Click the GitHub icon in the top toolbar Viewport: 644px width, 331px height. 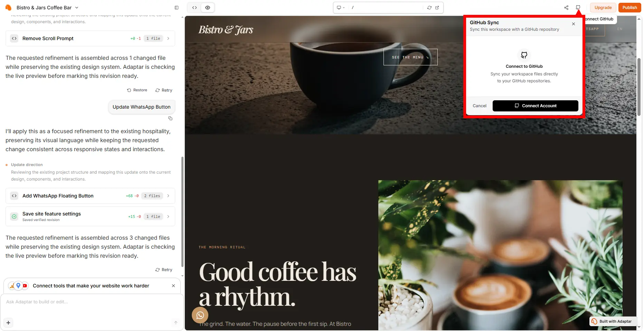tap(578, 8)
